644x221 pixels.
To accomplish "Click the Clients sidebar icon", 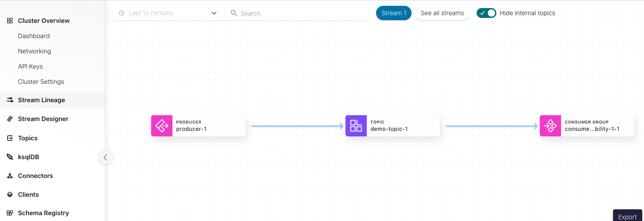I will 10,195.
